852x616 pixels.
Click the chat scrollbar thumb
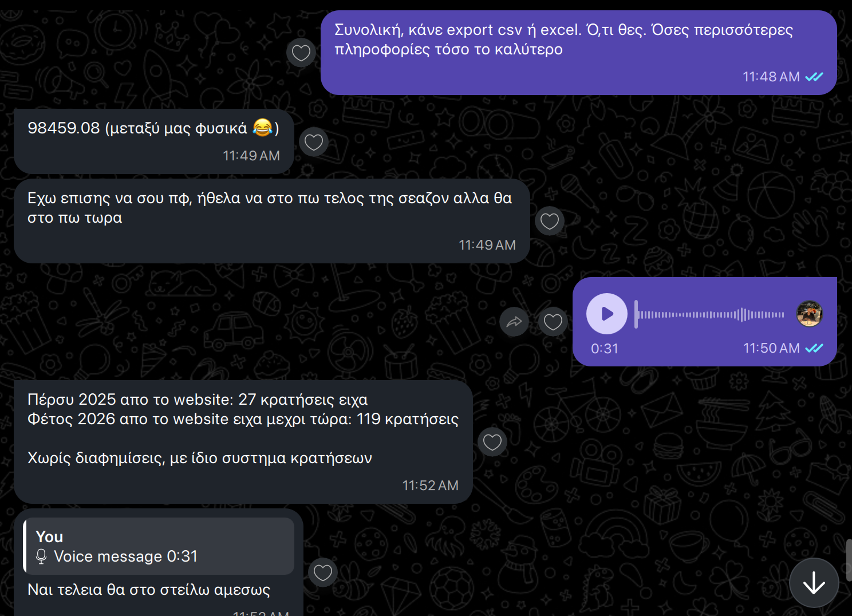849,560
